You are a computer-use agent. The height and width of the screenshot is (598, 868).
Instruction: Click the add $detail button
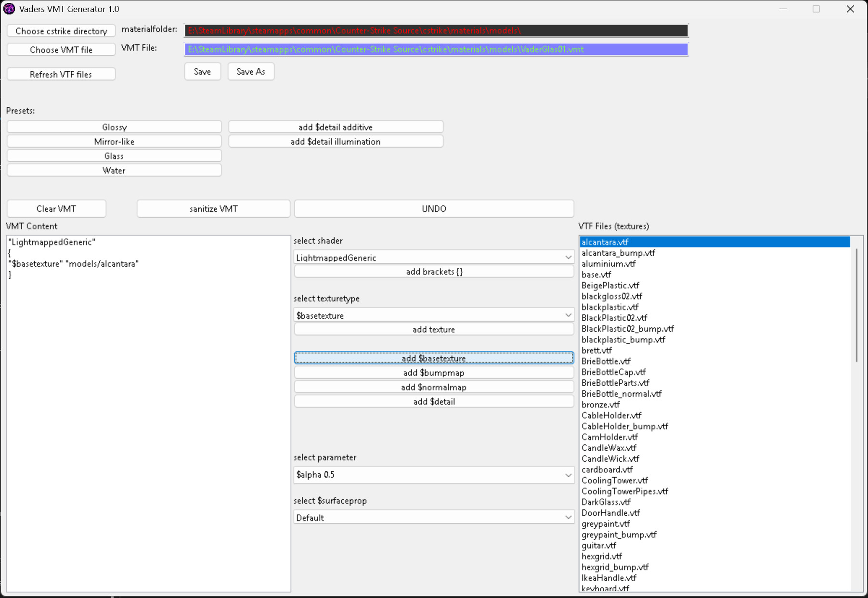(434, 402)
